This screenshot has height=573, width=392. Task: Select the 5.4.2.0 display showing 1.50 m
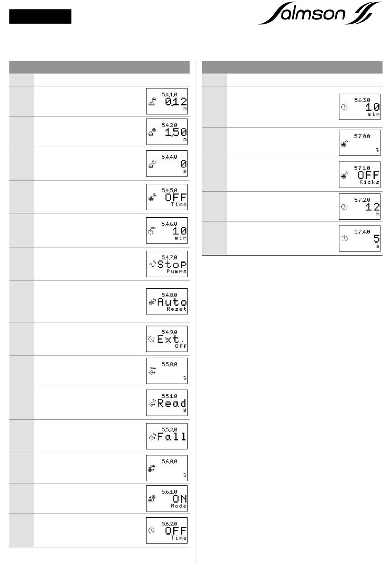pos(167,132)
